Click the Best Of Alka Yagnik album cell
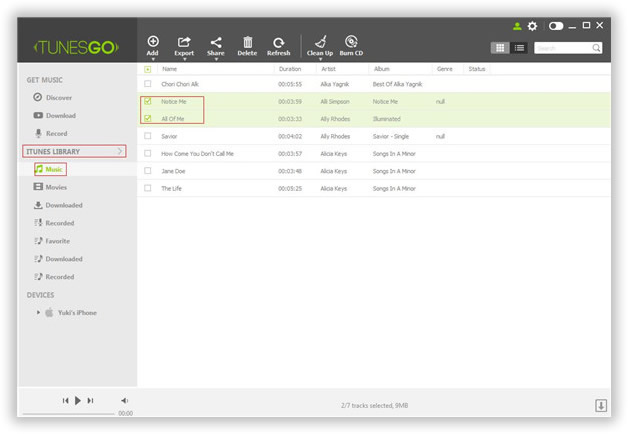The image size is (628, 434). [x=397, y=84]
